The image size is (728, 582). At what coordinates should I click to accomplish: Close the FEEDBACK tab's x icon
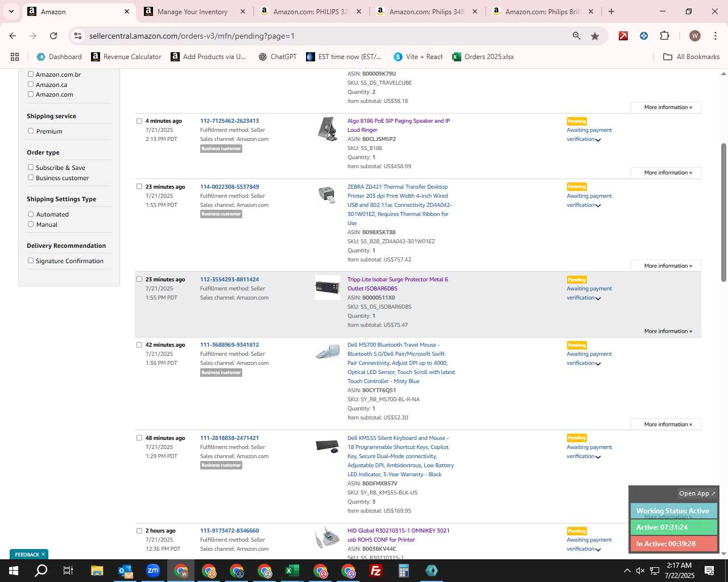43,554
